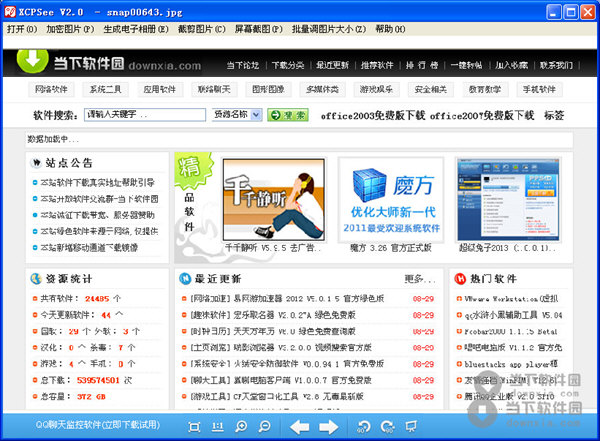The height and width of the screenshot is (441, 600).
Task: Click the 当下论坛 navigation link
Action: pos(243,65)
